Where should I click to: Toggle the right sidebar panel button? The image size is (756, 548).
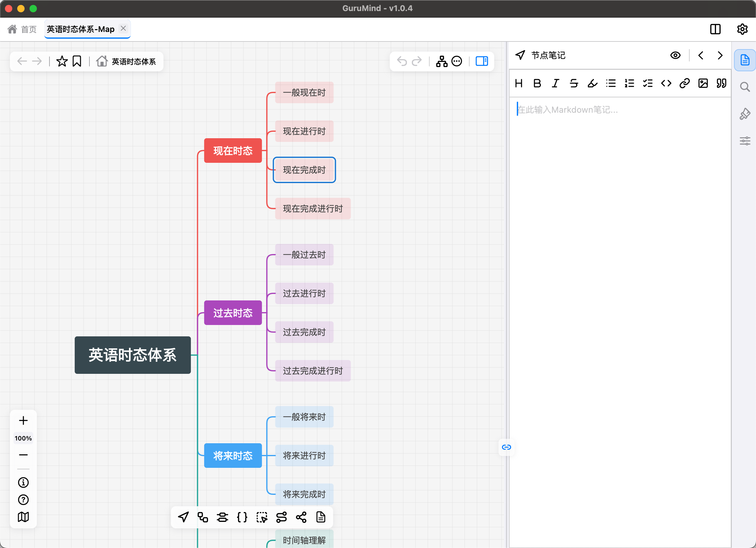482,61
